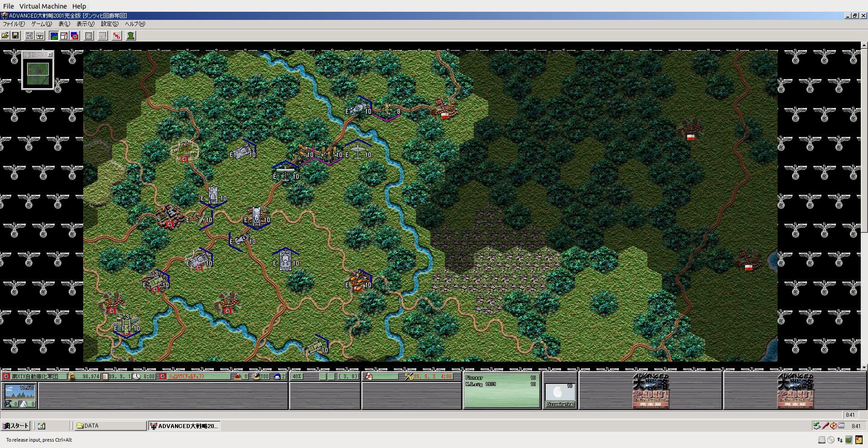Click the left Advanced 大戦略 2001 logo
868x448 pixels.
651,391
